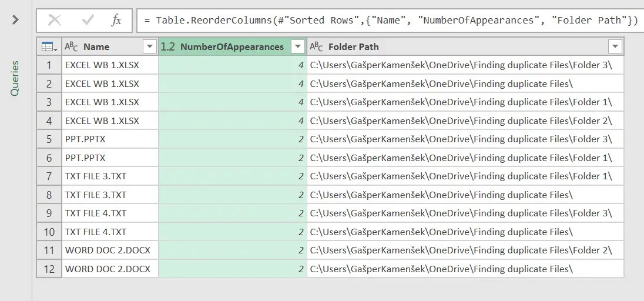Select row number 10
644x301 pixels.
click(49, 232)
